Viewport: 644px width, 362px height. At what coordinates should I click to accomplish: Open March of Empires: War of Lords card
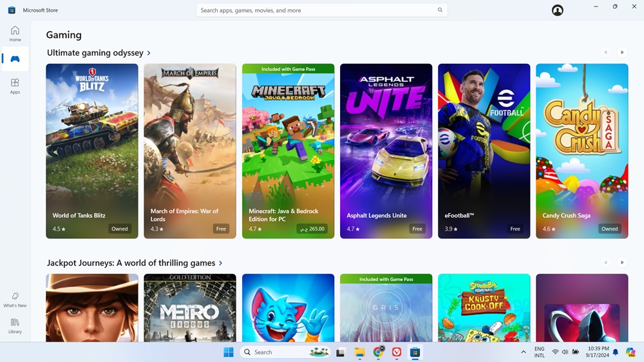point(190,151)
